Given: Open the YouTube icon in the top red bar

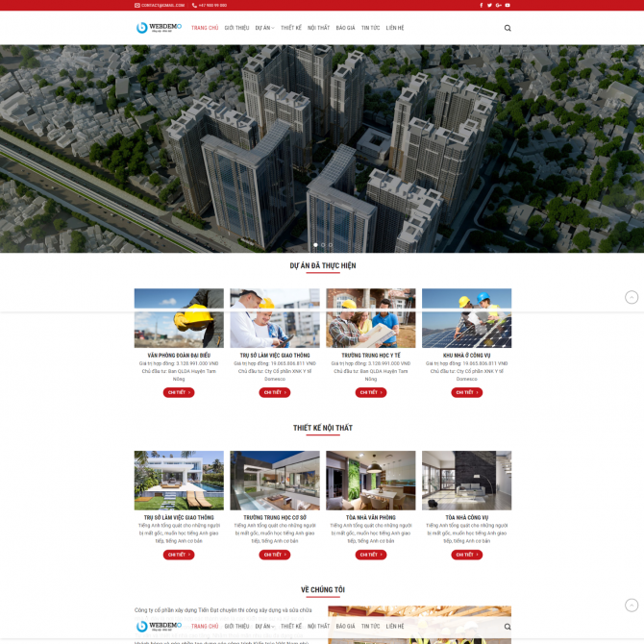Looking at the screenshot, I should click(x=508, y=5).
